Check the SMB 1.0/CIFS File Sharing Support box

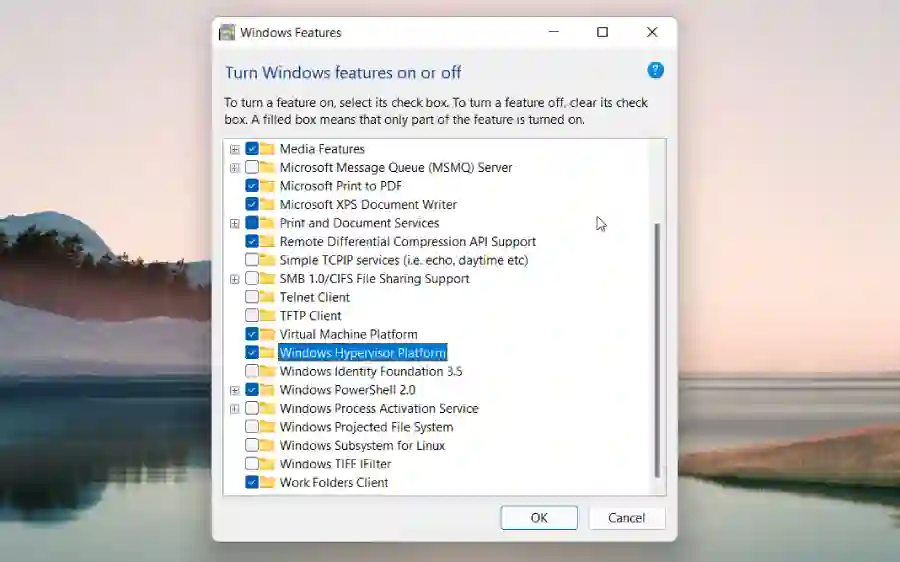tap(251, 278)
